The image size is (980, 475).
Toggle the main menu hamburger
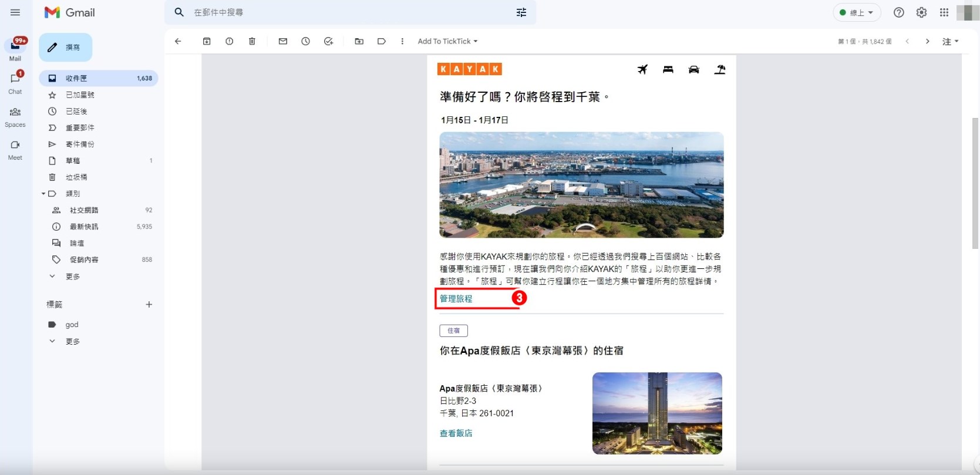(x=15, y=12)
